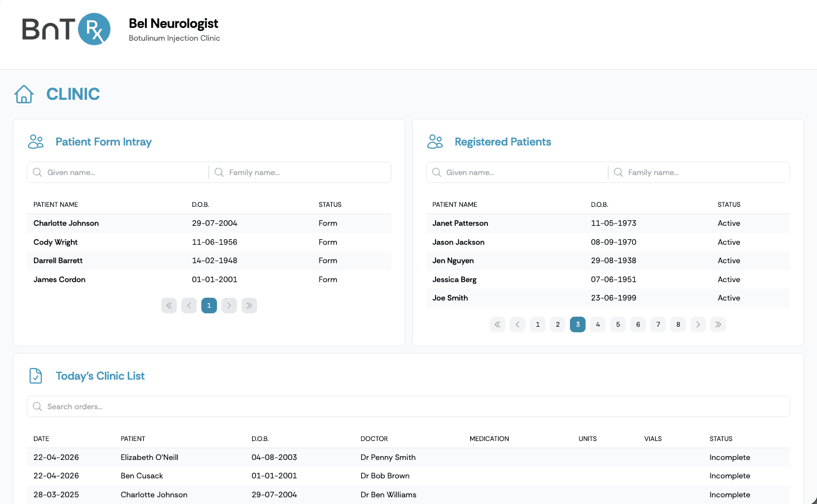This screenshot has width=817, height=504.
Task: Focus the Intray Family name search field
Action: [x=301, y=172]
